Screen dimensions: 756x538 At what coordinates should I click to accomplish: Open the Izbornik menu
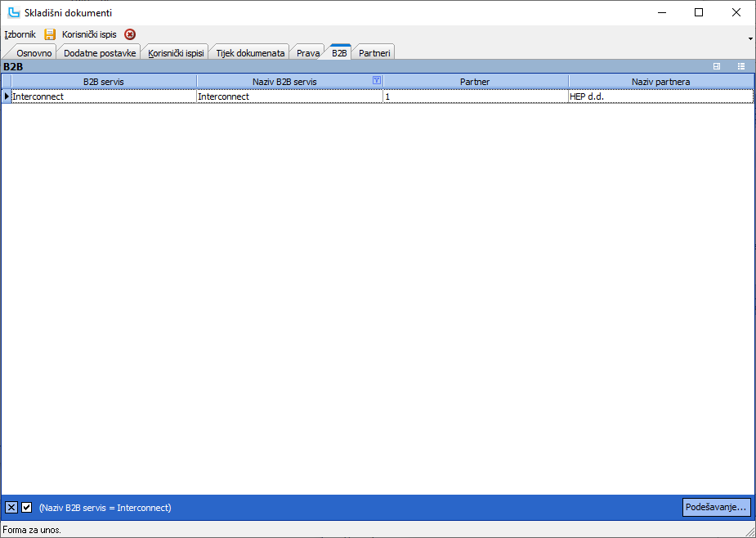coord(20,34)
